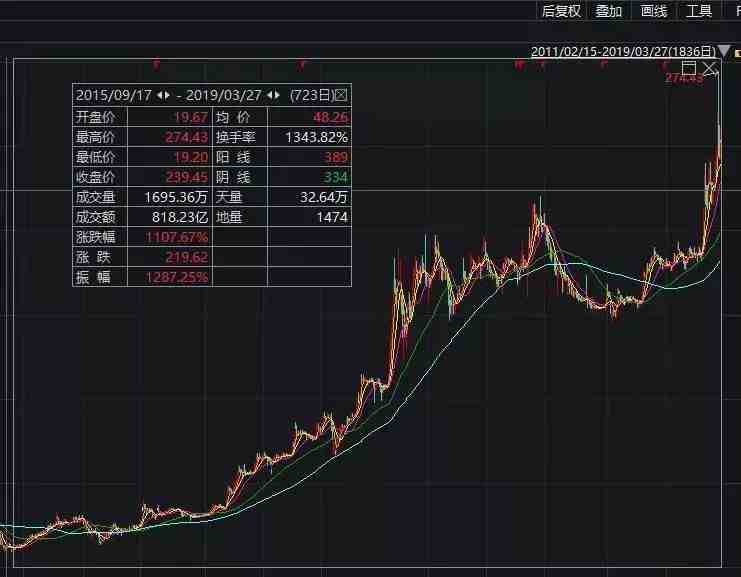Click the 成交量 value 1695.36万
This screenshot has width=741, height=577.
(176, 197)
